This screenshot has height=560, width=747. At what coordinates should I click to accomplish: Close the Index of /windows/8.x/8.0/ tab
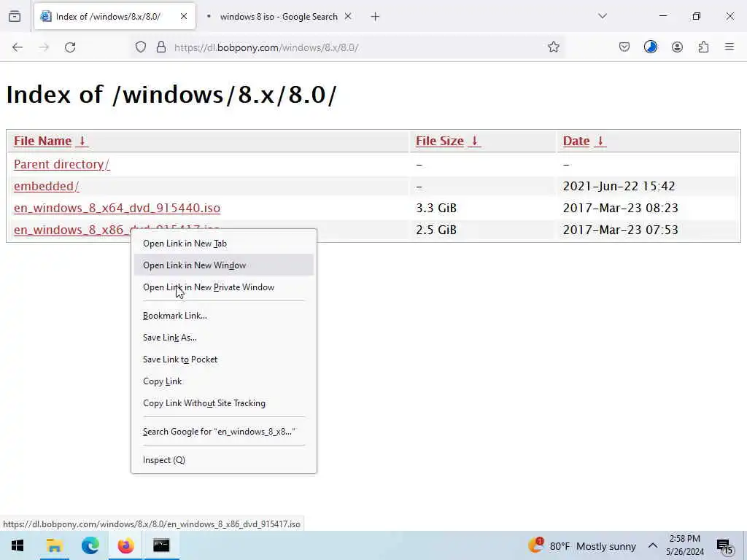(184, 17)
